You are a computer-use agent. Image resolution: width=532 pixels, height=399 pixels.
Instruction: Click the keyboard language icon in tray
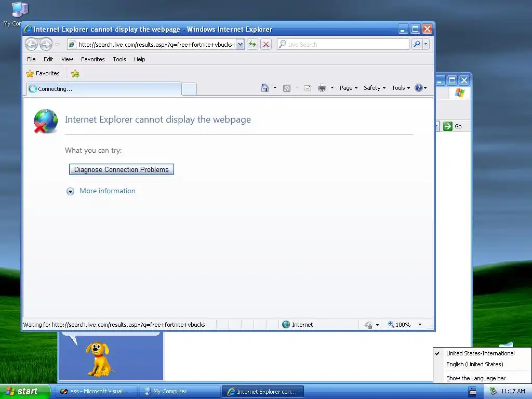pos(472,392)
